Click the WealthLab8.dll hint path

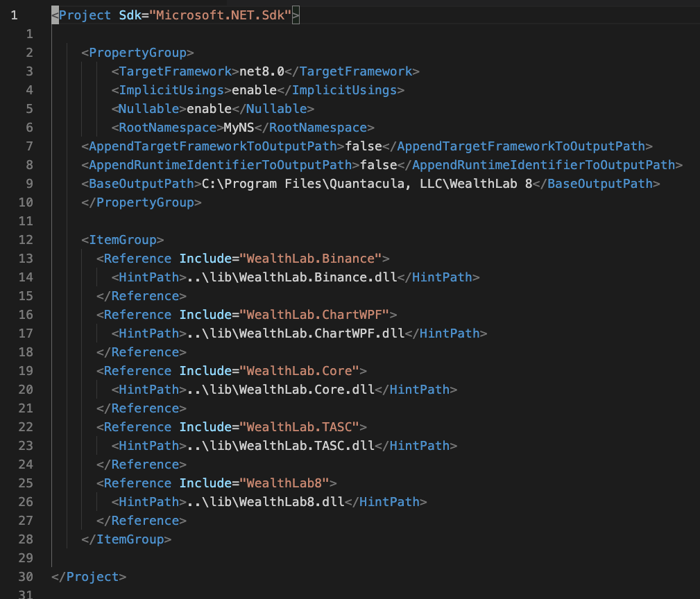(266, 502)
